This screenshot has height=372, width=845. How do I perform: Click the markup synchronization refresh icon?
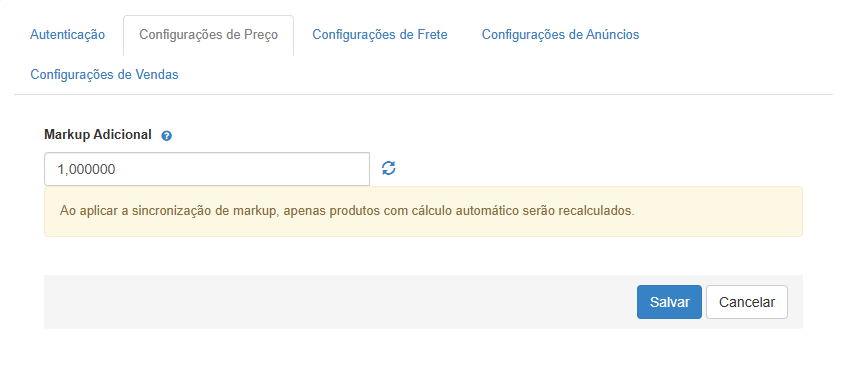389,169
